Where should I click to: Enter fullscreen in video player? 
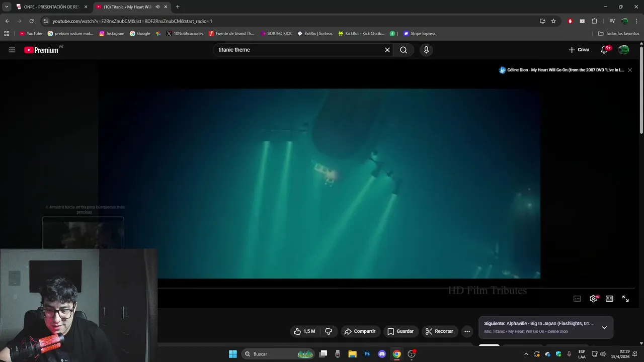point(625,299)
